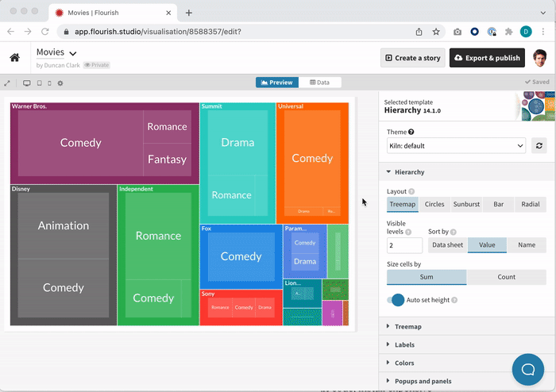Switch to tablet preview icon
Viewport: 556px width, 392px height.
[40, 83]
